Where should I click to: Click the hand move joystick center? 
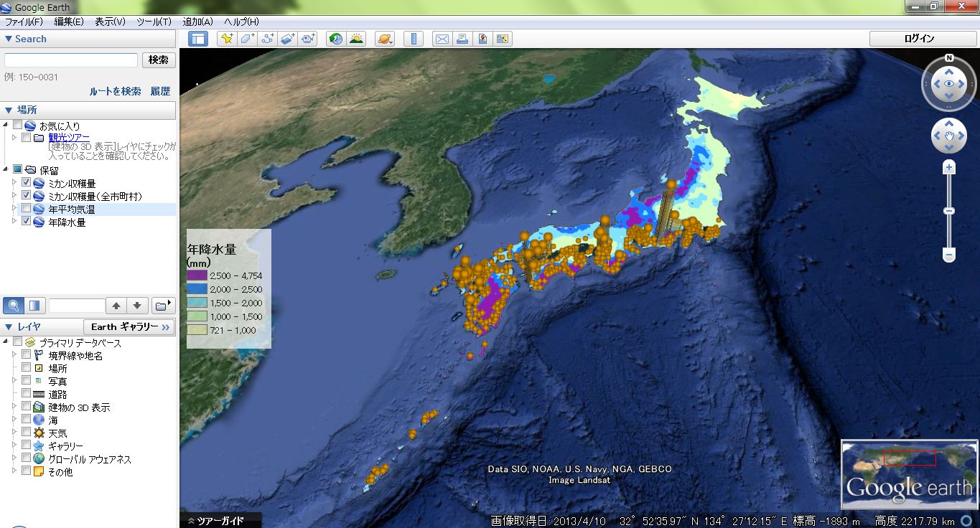tap(949, 136)
